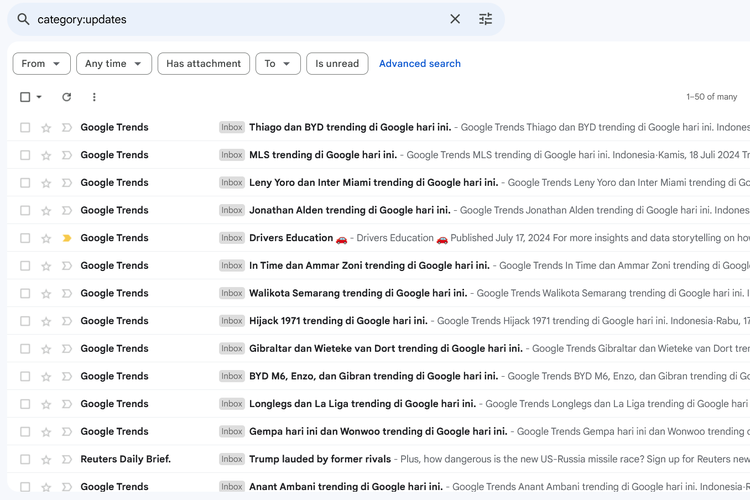Star the Walikota Semarang email

click(x=46, y=294)
